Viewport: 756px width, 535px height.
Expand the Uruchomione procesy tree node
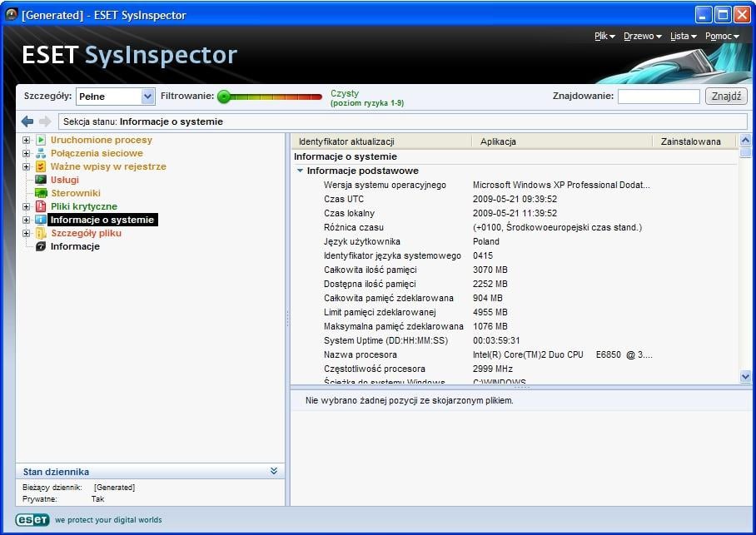point(25,140)
